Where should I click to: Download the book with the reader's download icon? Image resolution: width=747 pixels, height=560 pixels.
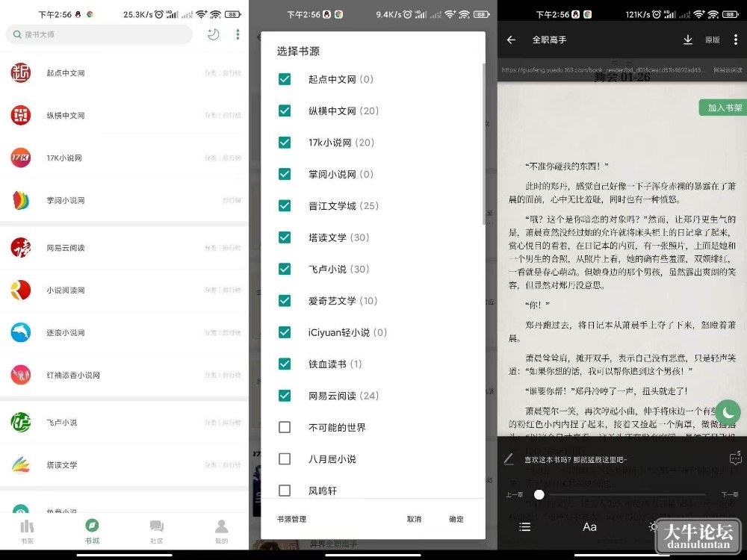687,40
